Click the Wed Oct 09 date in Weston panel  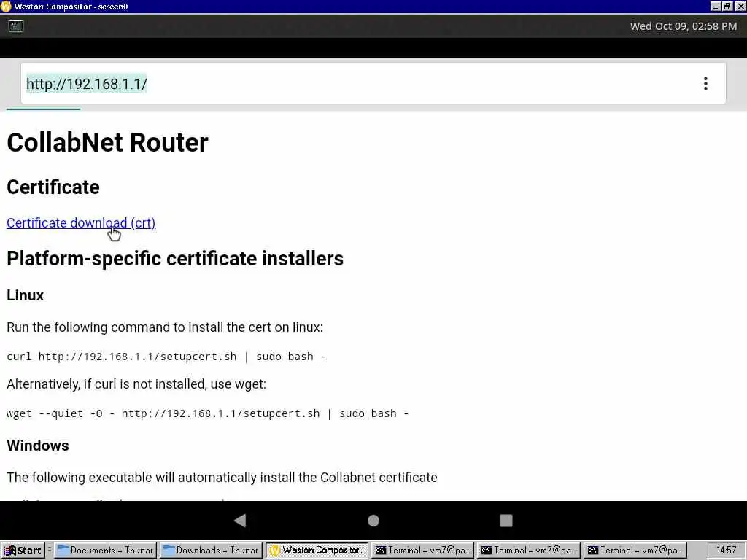683,26
